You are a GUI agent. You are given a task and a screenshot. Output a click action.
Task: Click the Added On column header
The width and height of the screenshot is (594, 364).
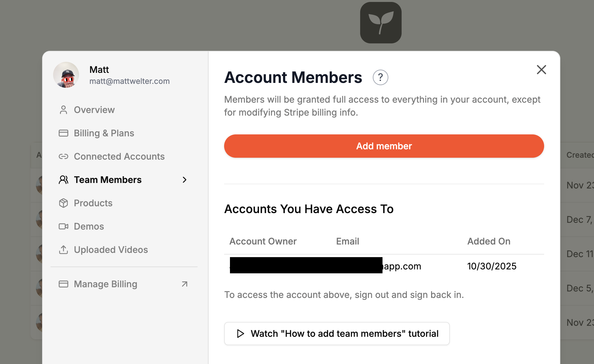click(x=488, y=241)
